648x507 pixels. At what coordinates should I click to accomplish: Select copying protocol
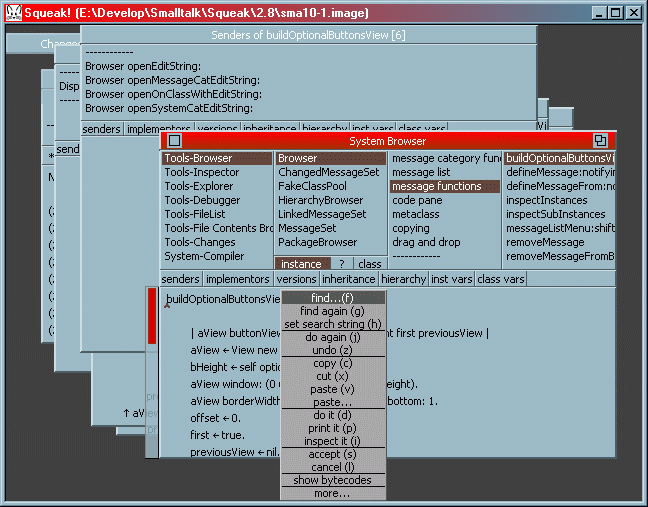point(445,228)
